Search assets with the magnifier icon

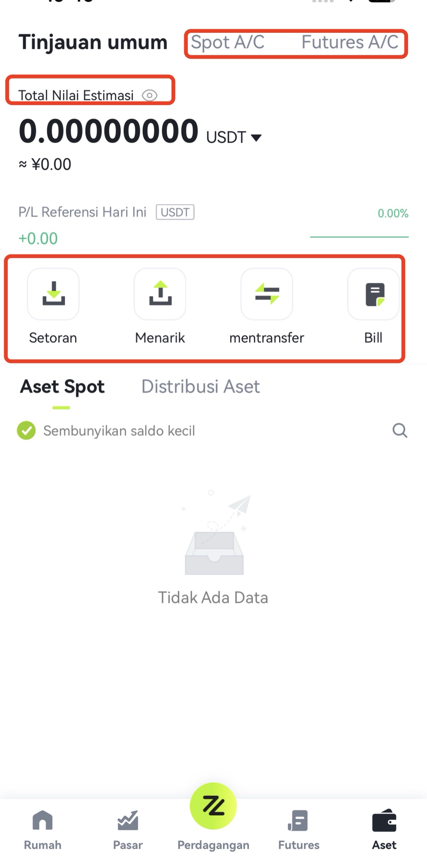(400, 430)
